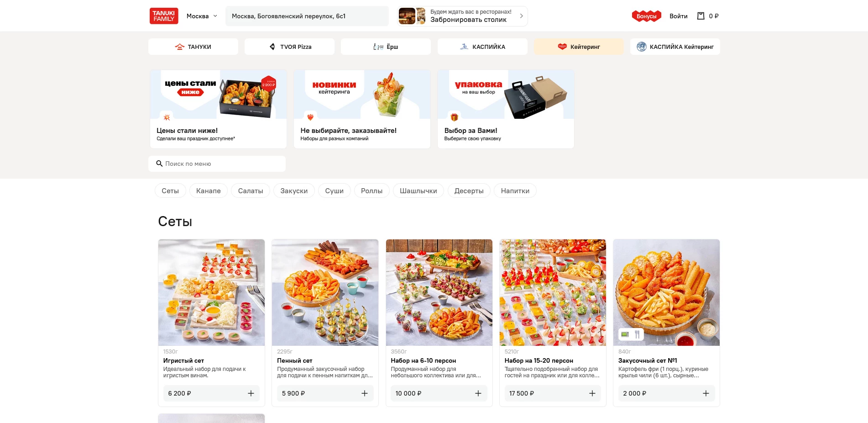Add Пенный сет with plus icon

click(x=365, y=393)
